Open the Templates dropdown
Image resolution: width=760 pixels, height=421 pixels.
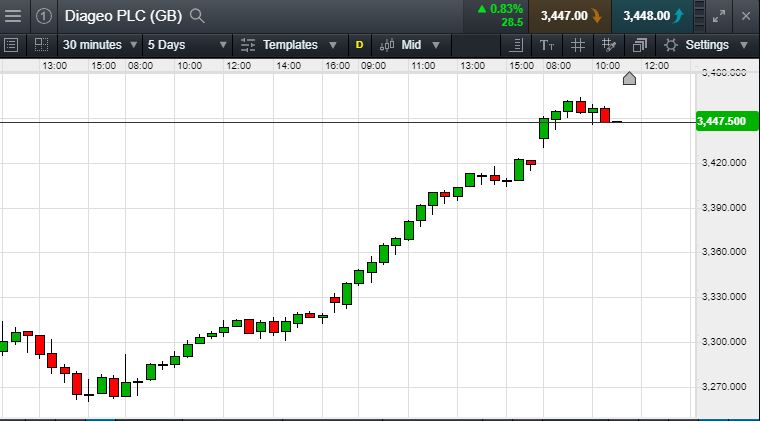(300, 45)
